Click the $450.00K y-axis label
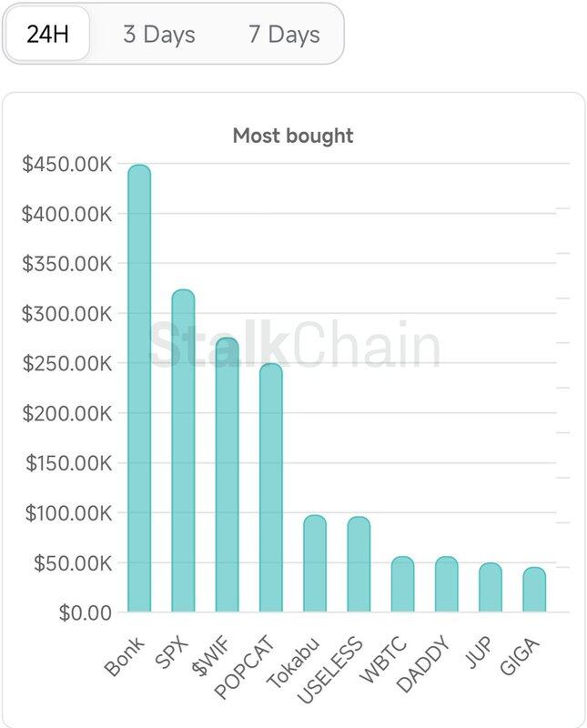The width and height of the screenshot is (587, 728). (67, 165)
